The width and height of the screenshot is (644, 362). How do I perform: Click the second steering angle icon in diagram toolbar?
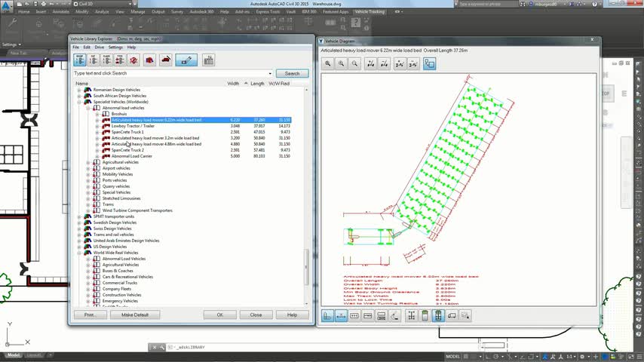coord(384,63)
